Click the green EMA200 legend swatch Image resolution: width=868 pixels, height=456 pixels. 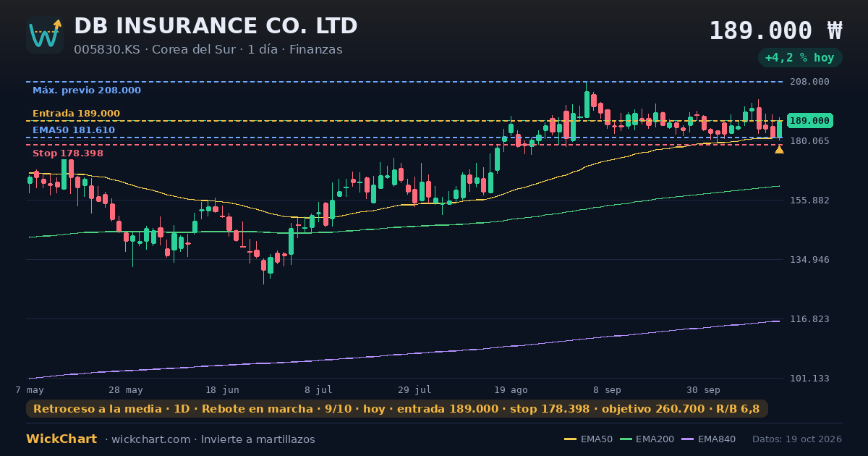point(626,439)
